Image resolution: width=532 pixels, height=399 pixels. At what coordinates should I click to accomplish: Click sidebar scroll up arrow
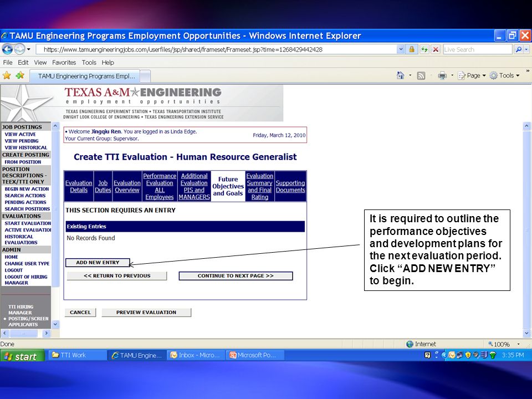[55, 126]
